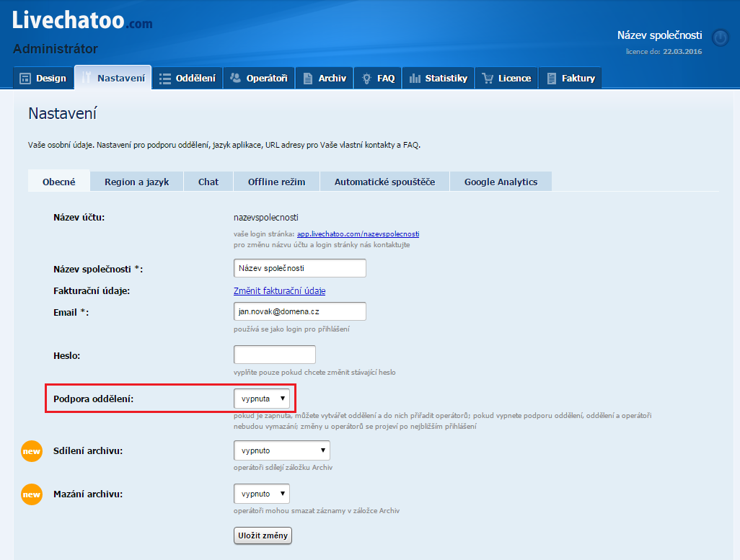The width and height of the screenshot is (740, 560).
Task: Select the Google Analytics tab
Action: 501,182
